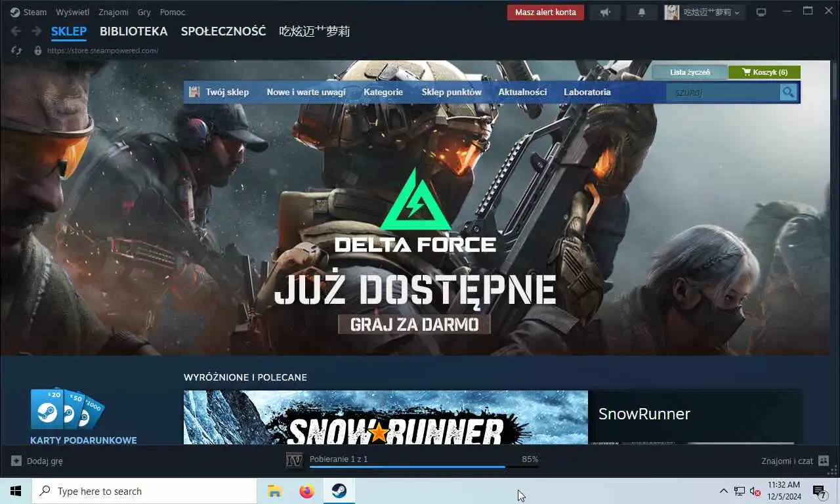Switch to the BIBLIOTEKA section
The width and height of the screenshot is (840, 504).
(134, 31)
